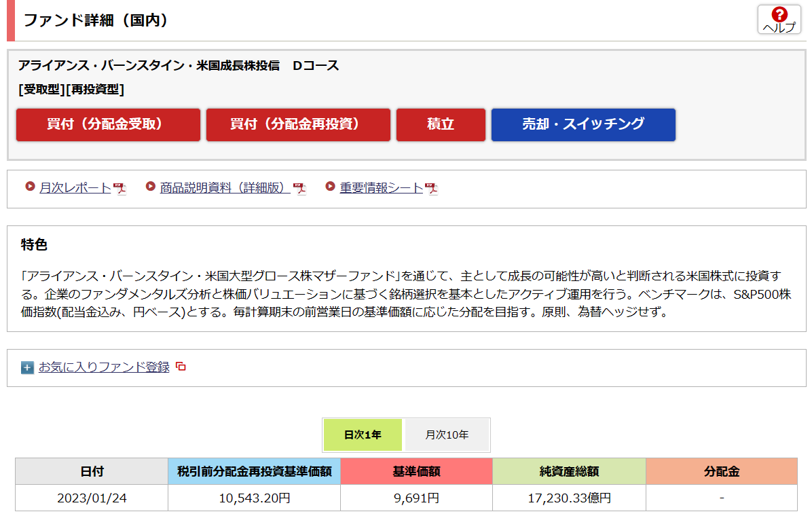Click the ファンド詳細（国内）heading
This screenshot has width=812, height=516.
96,20
